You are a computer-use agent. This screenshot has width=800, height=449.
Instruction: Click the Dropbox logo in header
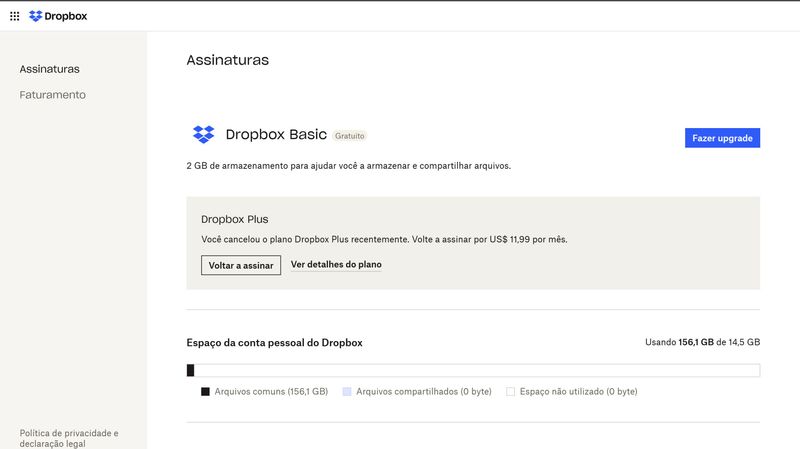(36, 16)
